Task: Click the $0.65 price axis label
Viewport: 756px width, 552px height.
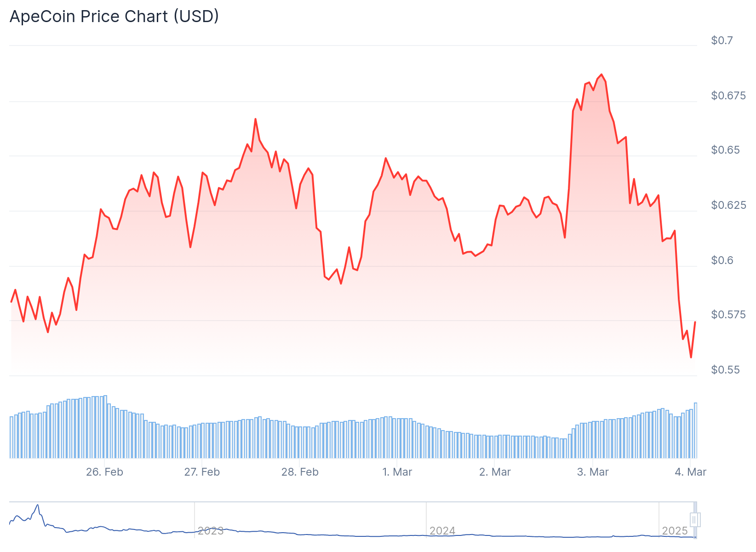Action: click(x=726, y=150)
